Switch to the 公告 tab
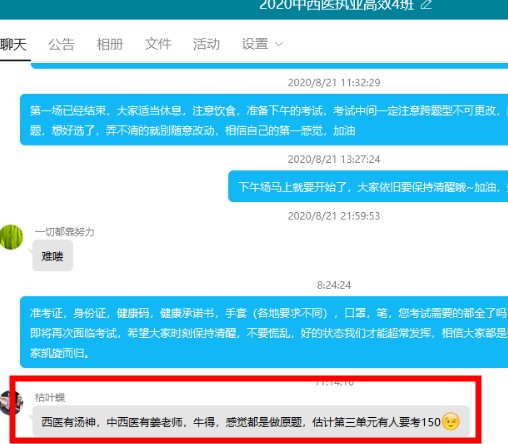Viewport: 508px width, 444px height. coord(61,44)
